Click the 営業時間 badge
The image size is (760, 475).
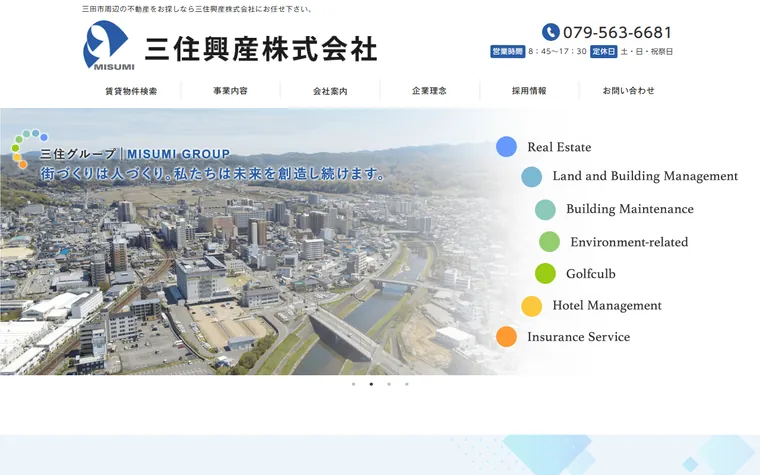507,51
